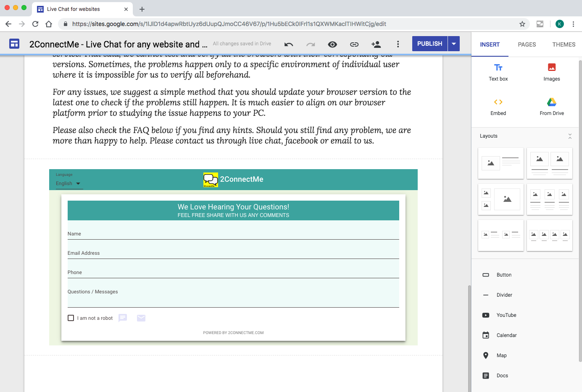Click the paragraph starting 'For any issues'
This screenshot has height=392, width=582.
(x=232, y=102)
